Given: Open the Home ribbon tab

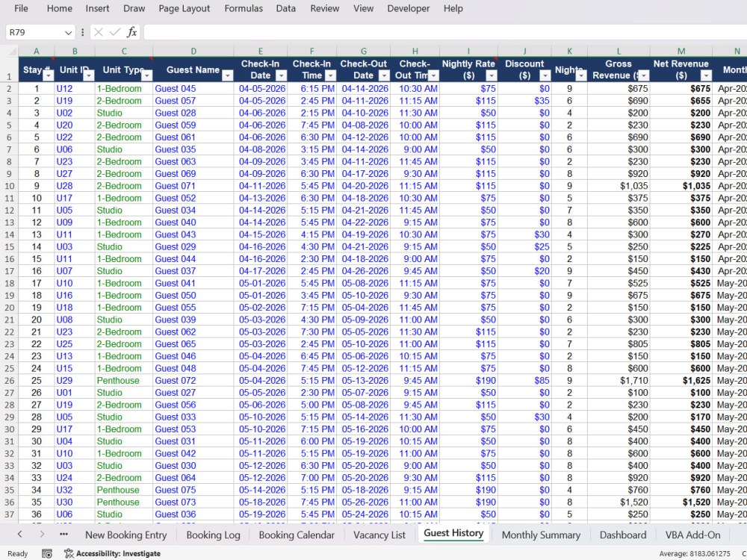Looking at the screenshot, I should (60, 8).
